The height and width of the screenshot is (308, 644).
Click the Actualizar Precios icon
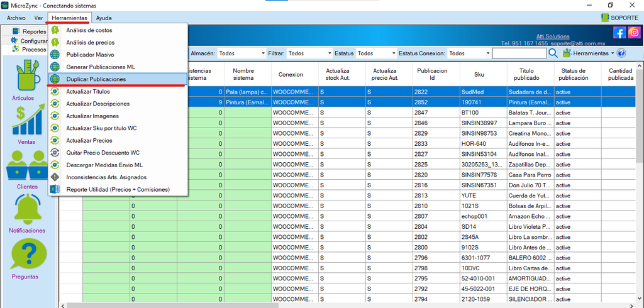click(x=55, y=140)
